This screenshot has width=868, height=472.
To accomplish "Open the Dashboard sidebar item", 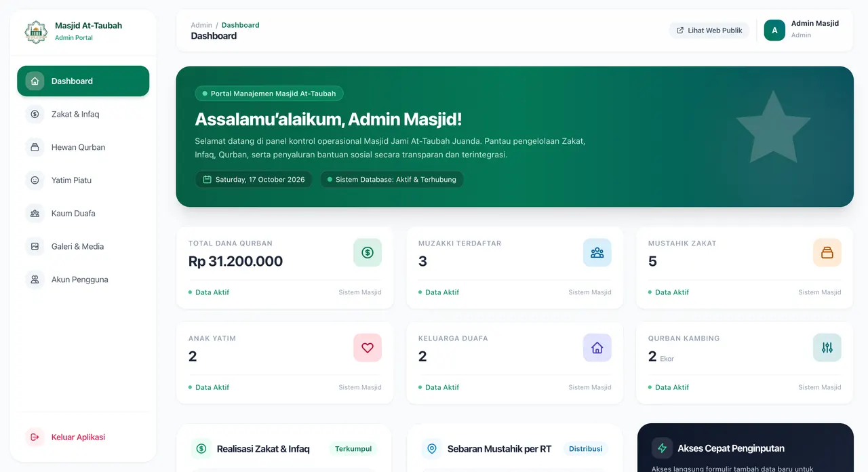I will click(x=83, y=81).
